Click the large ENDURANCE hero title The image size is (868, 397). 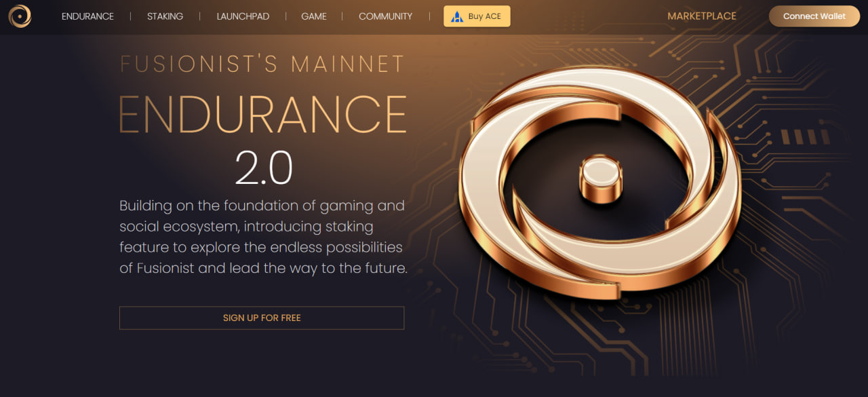[263, 114]
